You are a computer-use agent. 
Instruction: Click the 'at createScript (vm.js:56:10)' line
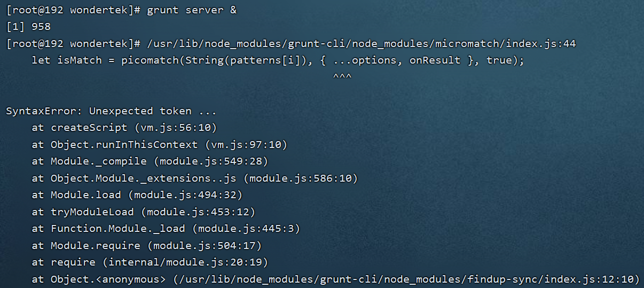[124, 128]
